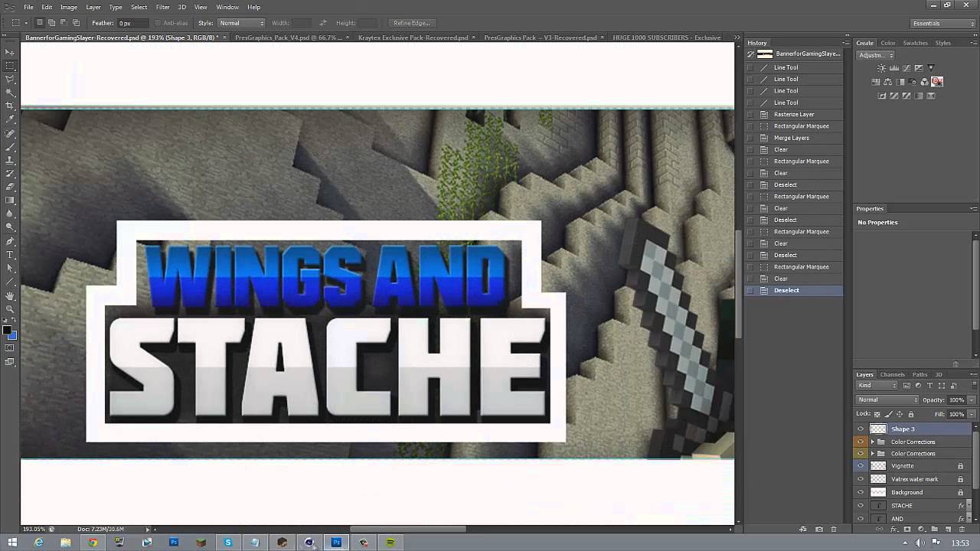This screenshot has height=551, width=980.
Task: Switch to the Channels tab
Action: tap(892, 374)
